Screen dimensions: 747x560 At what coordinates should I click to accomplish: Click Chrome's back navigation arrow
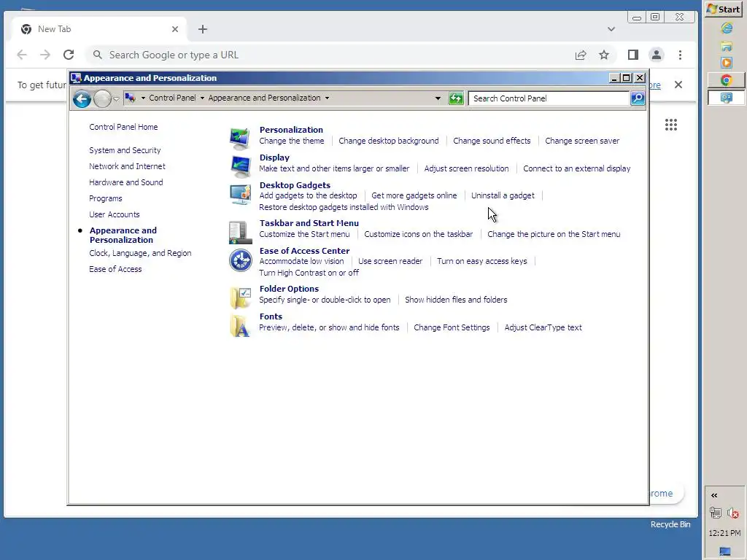[x=22, y=55]
